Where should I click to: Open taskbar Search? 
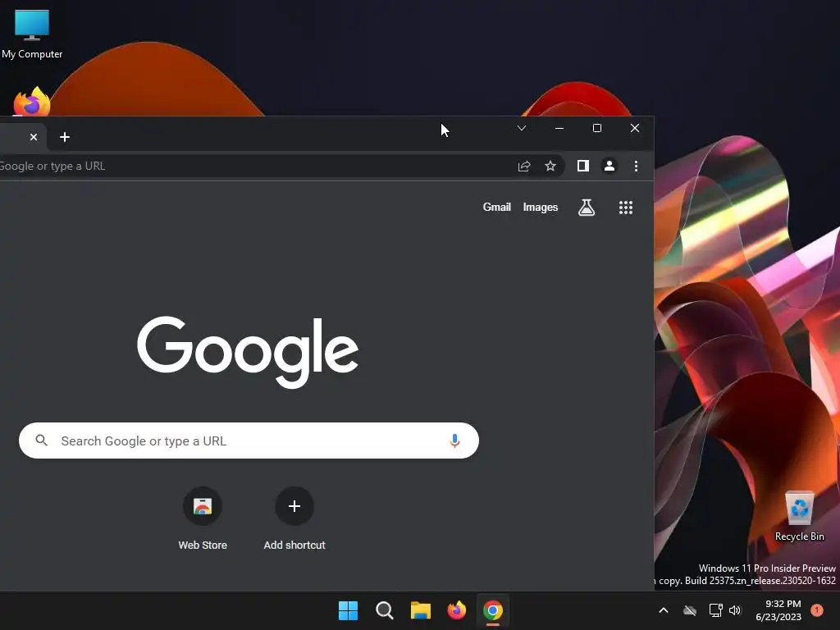pos(384,610)
